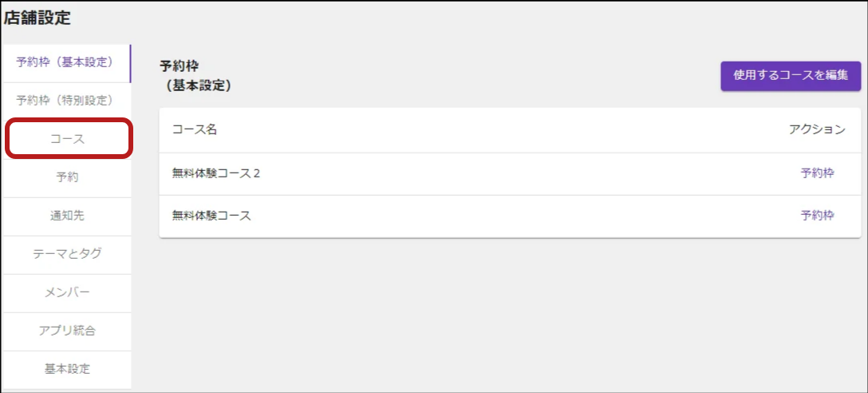Screen dimensions: 868x393
Task: Open 予約枠 link for 無料体験コース２
Action: 817,173
